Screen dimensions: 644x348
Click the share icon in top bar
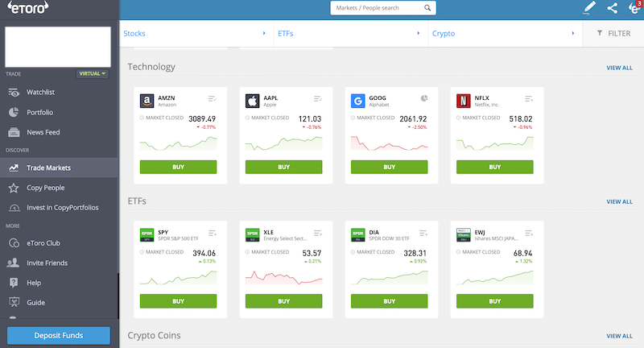pos(613,8)
